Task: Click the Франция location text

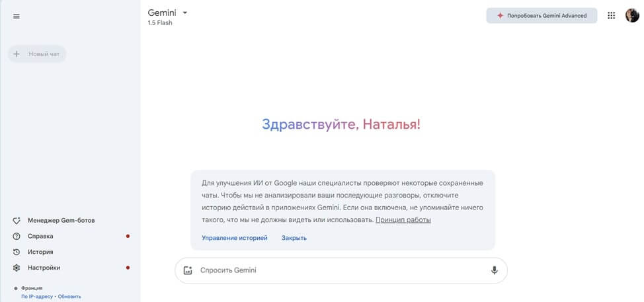Action: pos(32,288)
